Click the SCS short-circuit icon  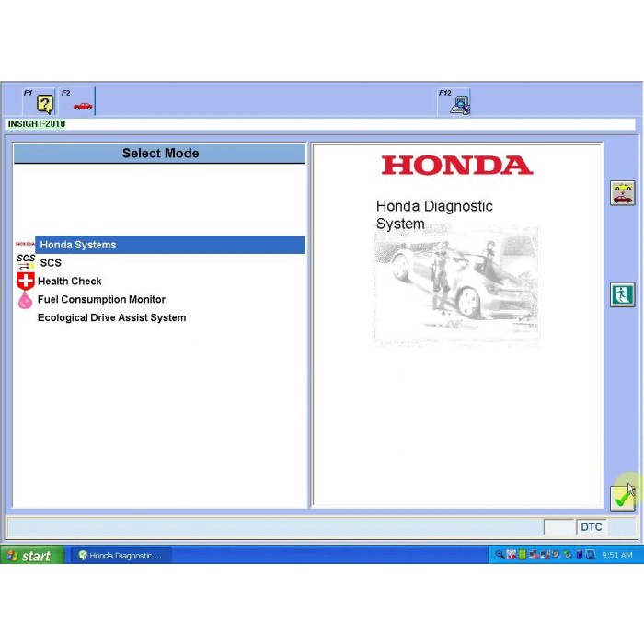click(x=26, y=261)
